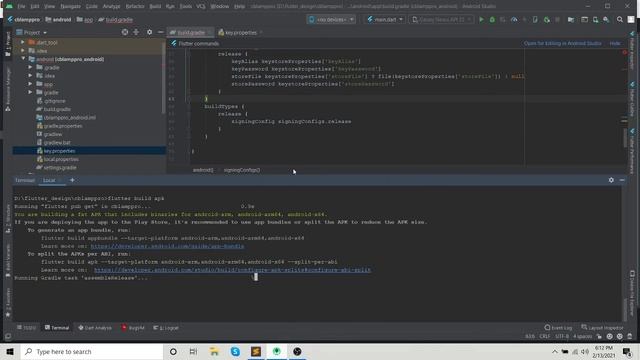
Task: Select the Local terminal tab
Action: (49, 180)
